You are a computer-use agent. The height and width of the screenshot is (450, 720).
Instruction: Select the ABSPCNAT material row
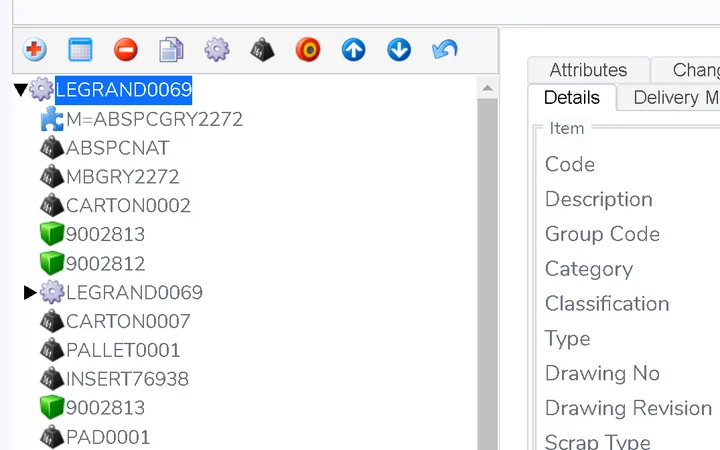tap(118, 148)
